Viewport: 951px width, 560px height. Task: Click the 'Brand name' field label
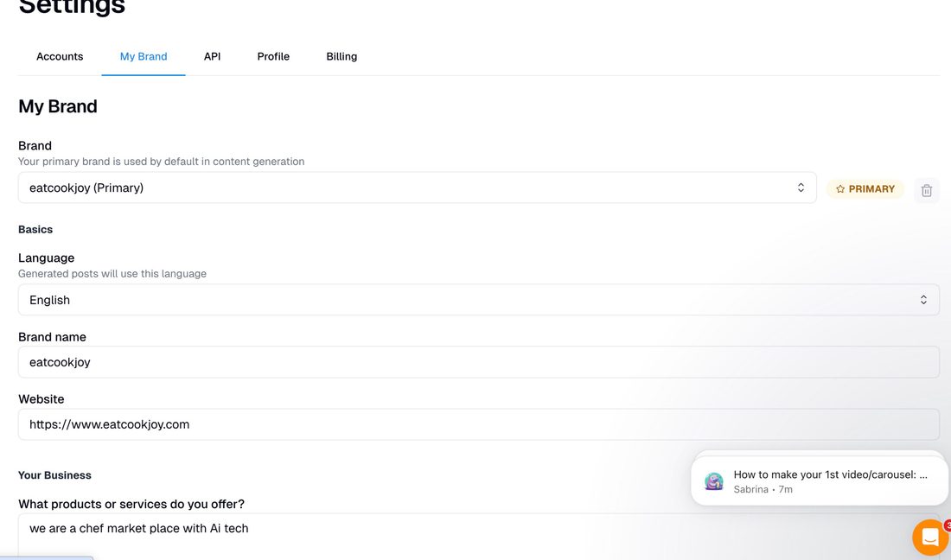click(x=52, y=337)
